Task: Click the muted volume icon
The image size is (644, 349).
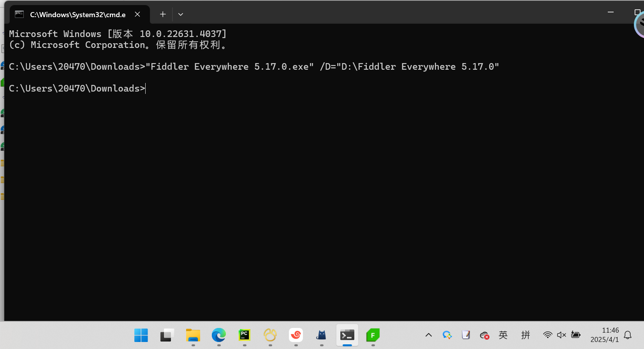Action: tap(561, 335)
